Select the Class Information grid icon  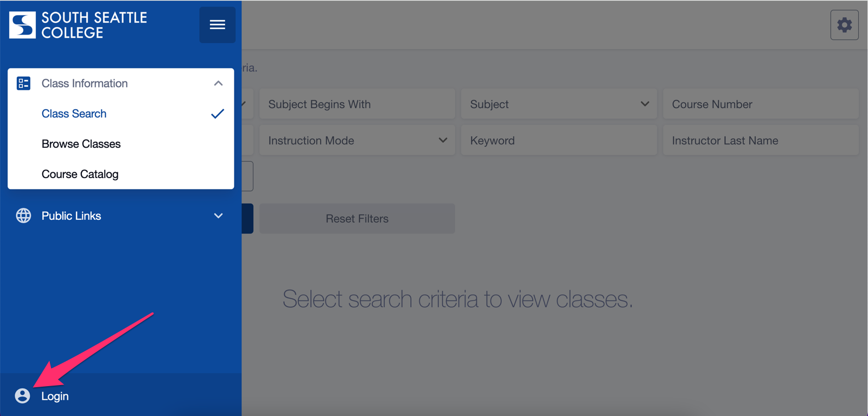(x=23, y=83)
